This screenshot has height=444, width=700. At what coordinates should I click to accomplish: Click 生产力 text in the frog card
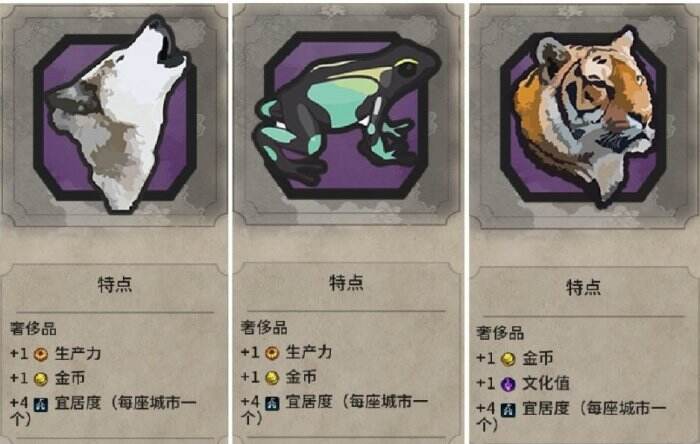pyautogui.click(x=309, y=353)
